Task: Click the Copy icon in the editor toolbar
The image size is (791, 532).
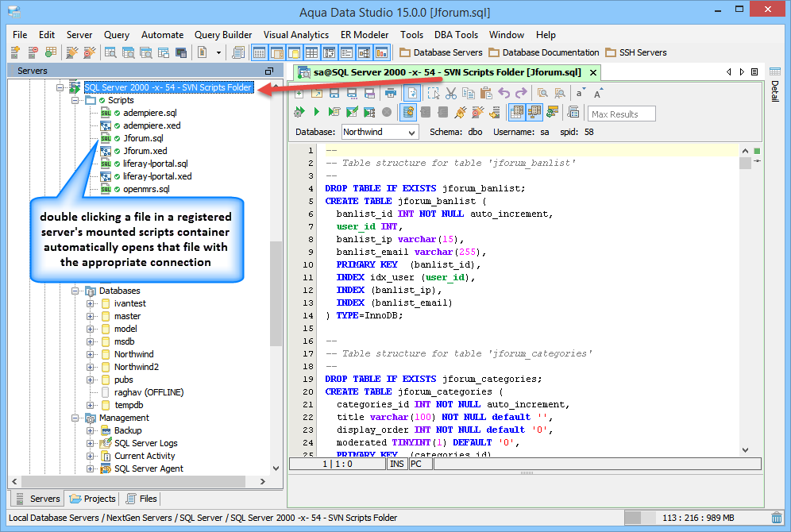Action: pos(468,93)
